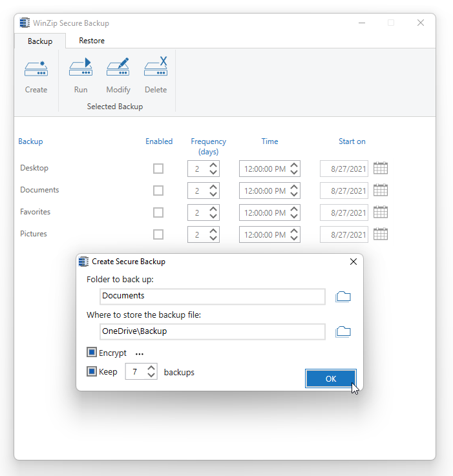This screenshot has height=476, width=453.
Task: Increase Desktop frequency days
Action: (213, 165)
